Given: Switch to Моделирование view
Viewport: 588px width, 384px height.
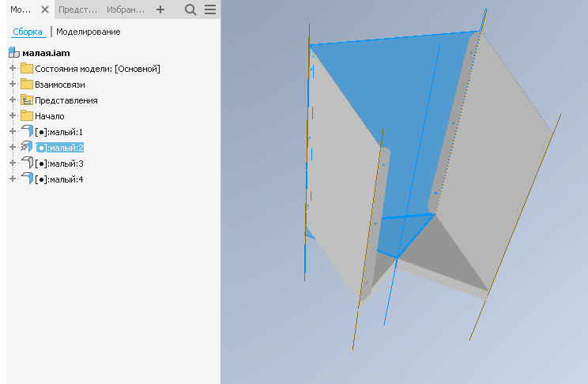Looking at the screenshot, I should coord(88,32).
